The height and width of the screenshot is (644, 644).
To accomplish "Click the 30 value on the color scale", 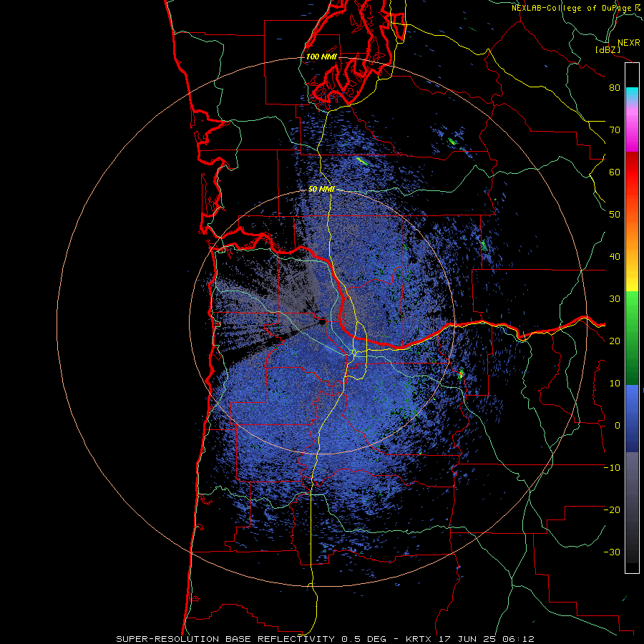I will point(615,299).
